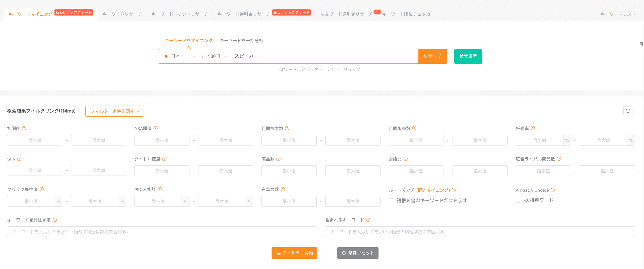Click help icon beside クリック集中度
This screenshot has width=644, height=269.
[42, 189]
